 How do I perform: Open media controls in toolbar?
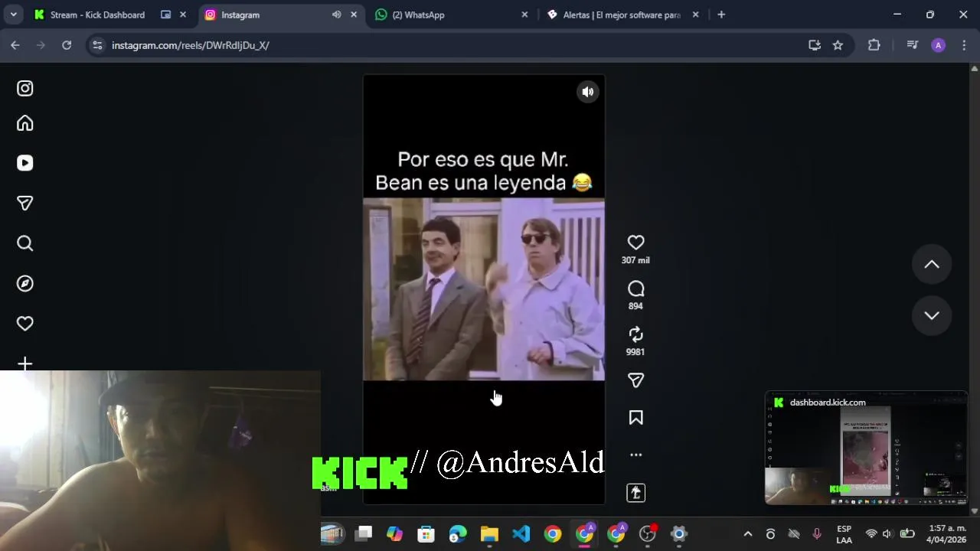coord(912,45)
